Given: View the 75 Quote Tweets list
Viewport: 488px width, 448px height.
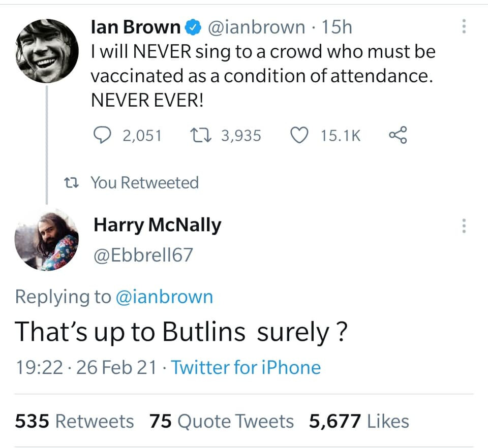Looking at the screenshot, I should (x=222, y=421).
